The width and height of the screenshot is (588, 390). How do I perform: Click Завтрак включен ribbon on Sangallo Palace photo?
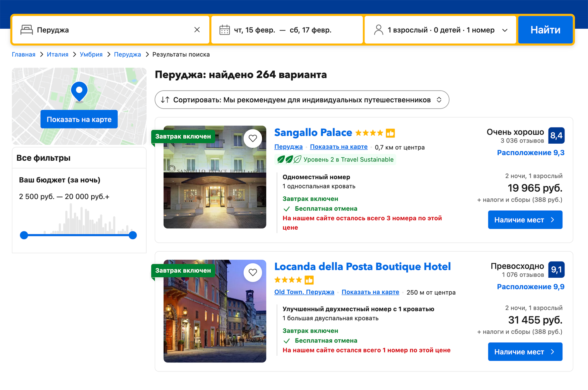pos(183,136)
